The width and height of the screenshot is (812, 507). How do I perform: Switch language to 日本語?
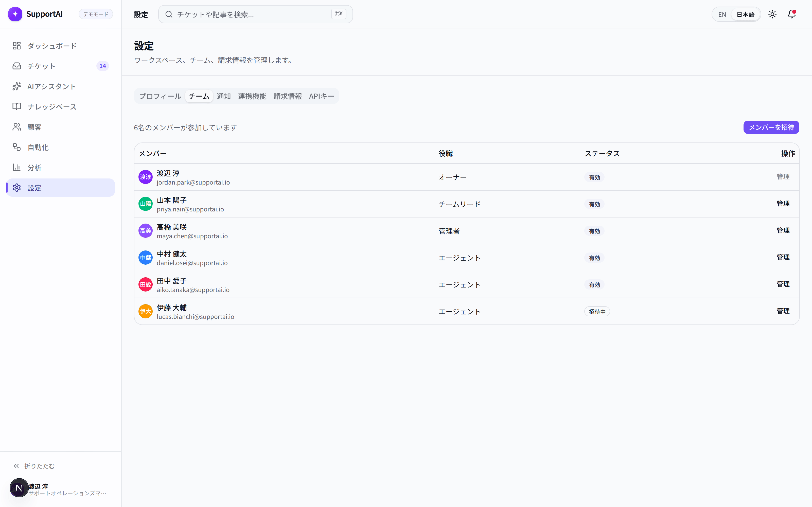[745, 14]
